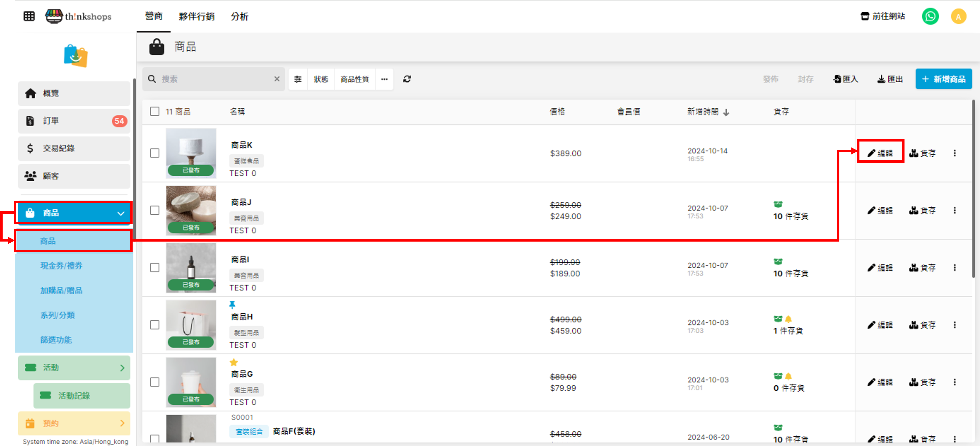Open the filter settings sliders icon

click(298, 79)
